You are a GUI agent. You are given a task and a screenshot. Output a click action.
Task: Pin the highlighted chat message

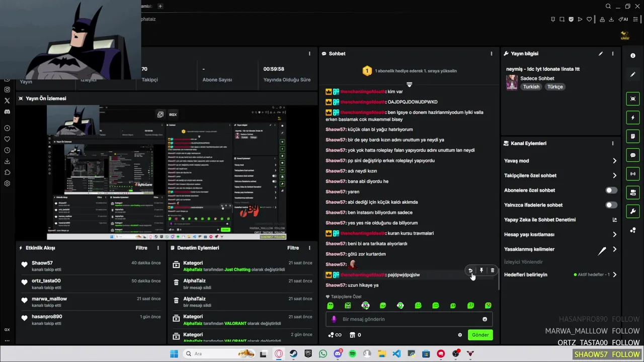[x=481, y=270]
